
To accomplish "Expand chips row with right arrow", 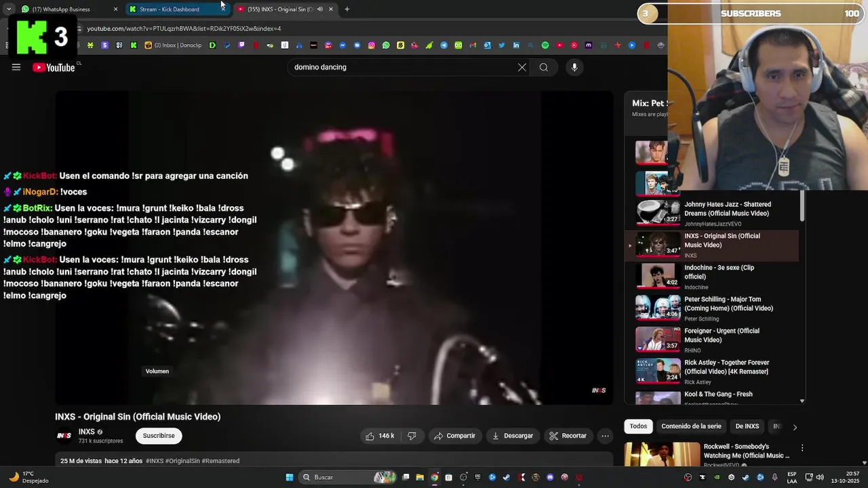I will (795, 427).
